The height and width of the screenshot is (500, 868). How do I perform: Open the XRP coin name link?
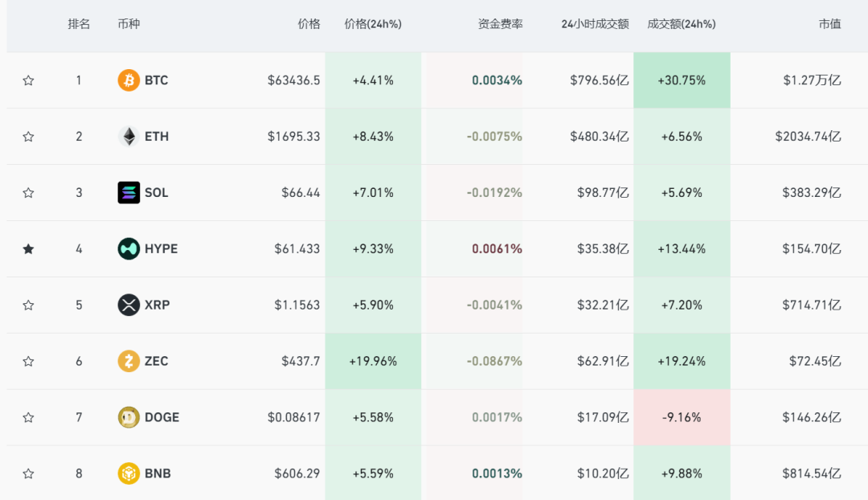point(158,305)
